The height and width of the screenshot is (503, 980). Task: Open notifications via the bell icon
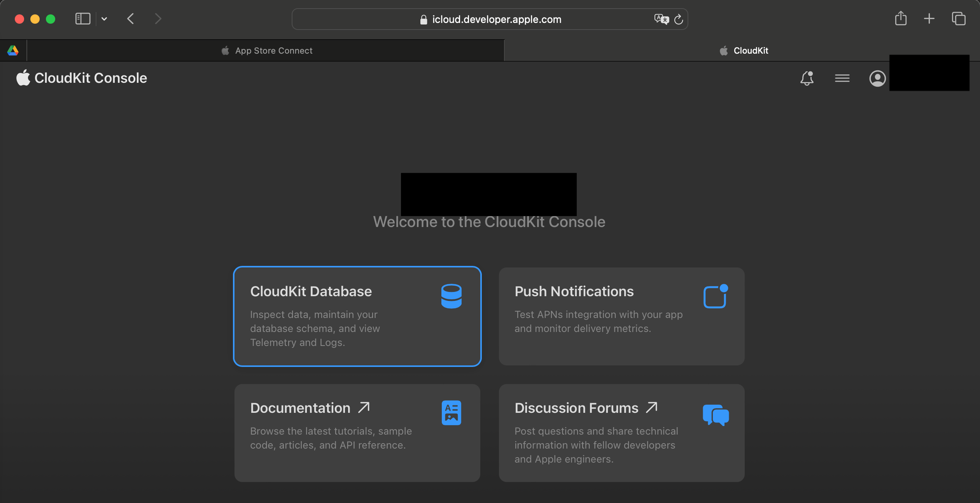(807, 78)
